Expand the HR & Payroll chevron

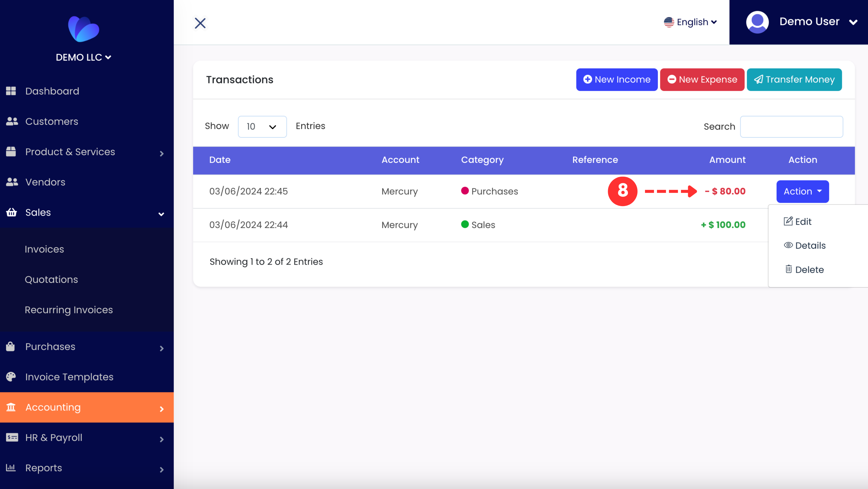[x=162, y=439]
